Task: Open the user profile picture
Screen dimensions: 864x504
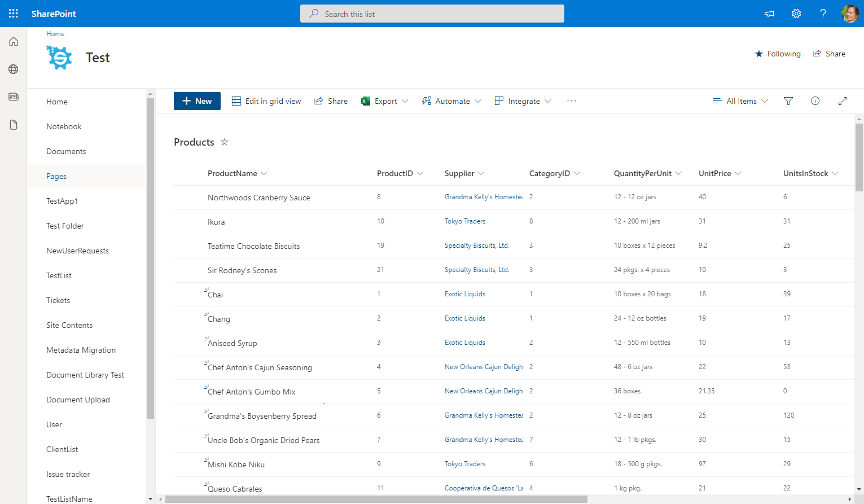Action: tap(850, 14)
